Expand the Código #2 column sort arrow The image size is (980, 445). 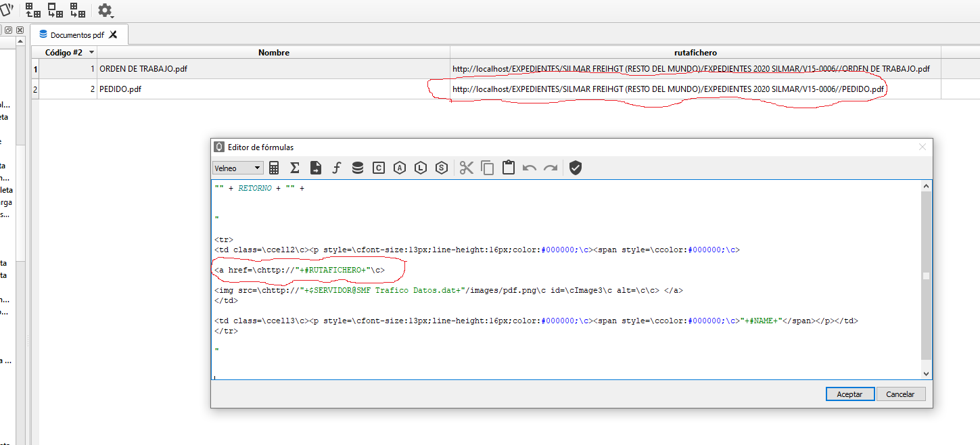tap(91, 52)
